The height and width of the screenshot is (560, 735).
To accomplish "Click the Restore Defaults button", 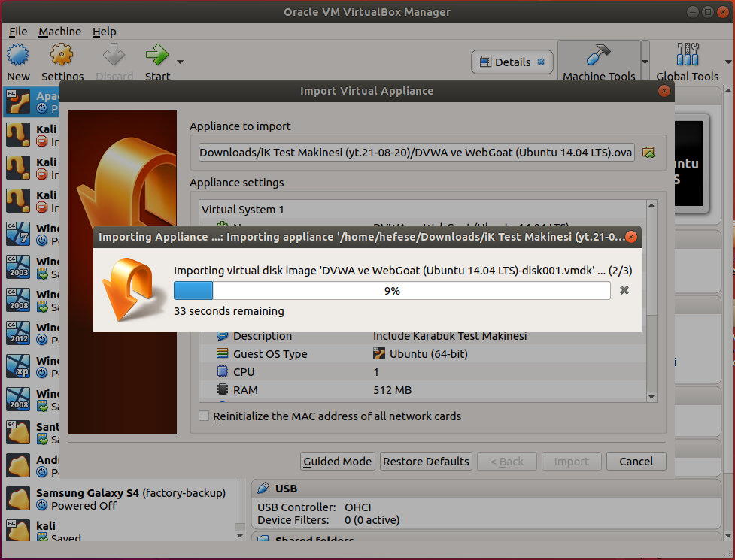I will [426, 462].
